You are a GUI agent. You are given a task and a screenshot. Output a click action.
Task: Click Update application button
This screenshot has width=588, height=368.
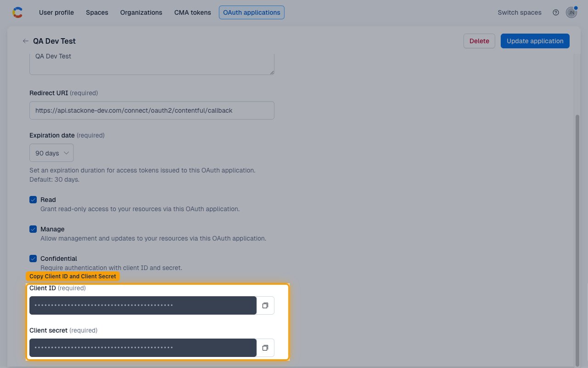[535, 41]
